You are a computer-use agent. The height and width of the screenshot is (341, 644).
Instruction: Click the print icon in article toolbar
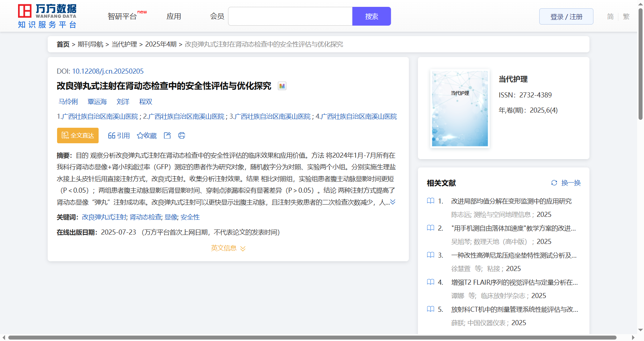182,135
